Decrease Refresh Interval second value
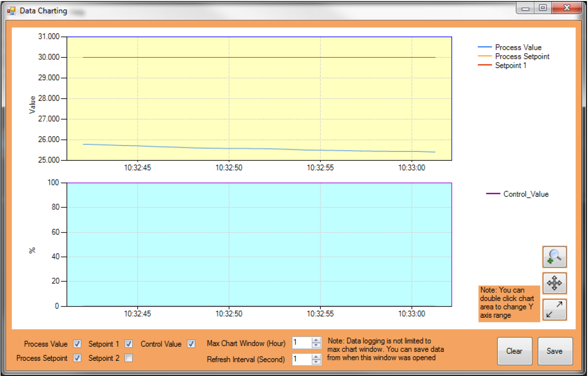588x376 pixels. click(316, 362)
